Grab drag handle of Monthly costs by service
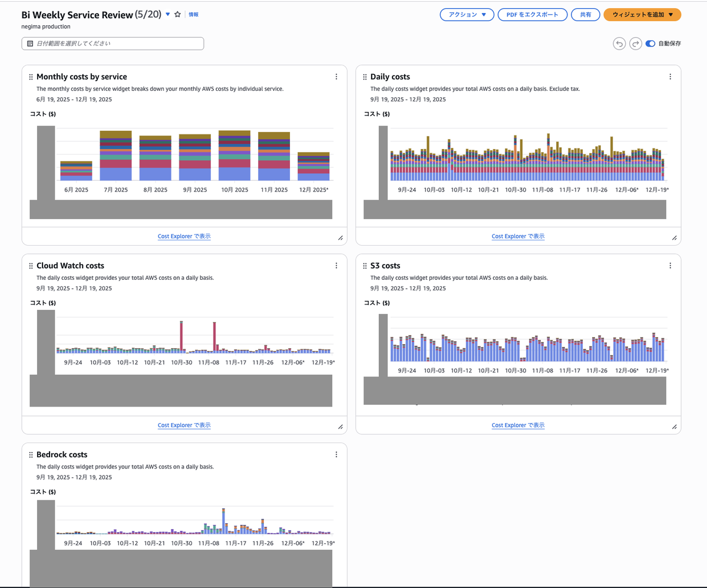The image size is (707, 588). [x=31, y=77]
